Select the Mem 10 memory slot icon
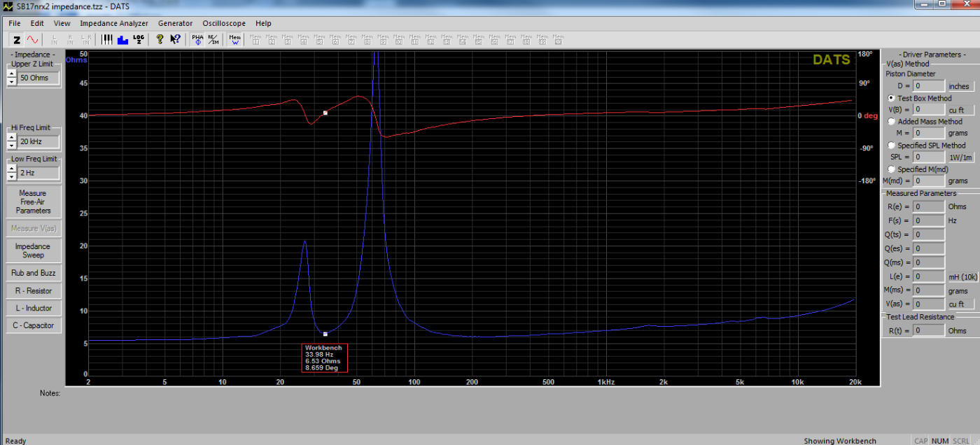Viewport: 980px width, 445px height. [x=399, y=40]
